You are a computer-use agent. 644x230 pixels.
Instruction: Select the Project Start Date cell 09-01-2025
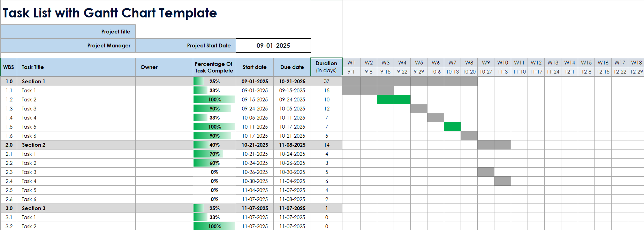coord(273,45)
